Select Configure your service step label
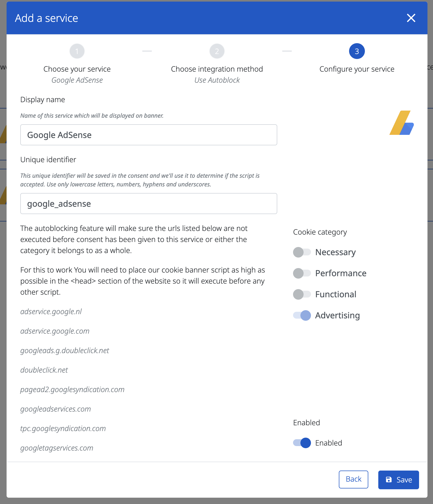 357,69
